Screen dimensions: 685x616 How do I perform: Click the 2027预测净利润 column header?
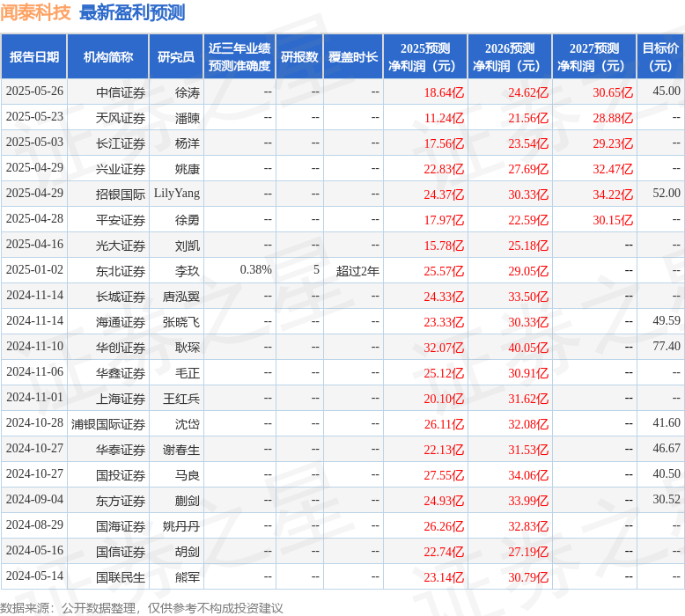[x=594, y=57]
